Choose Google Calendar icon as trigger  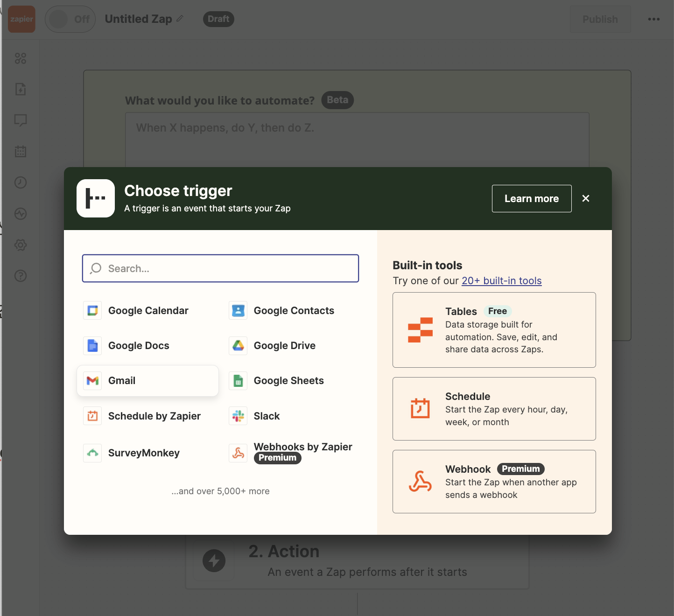coord(93,311)
